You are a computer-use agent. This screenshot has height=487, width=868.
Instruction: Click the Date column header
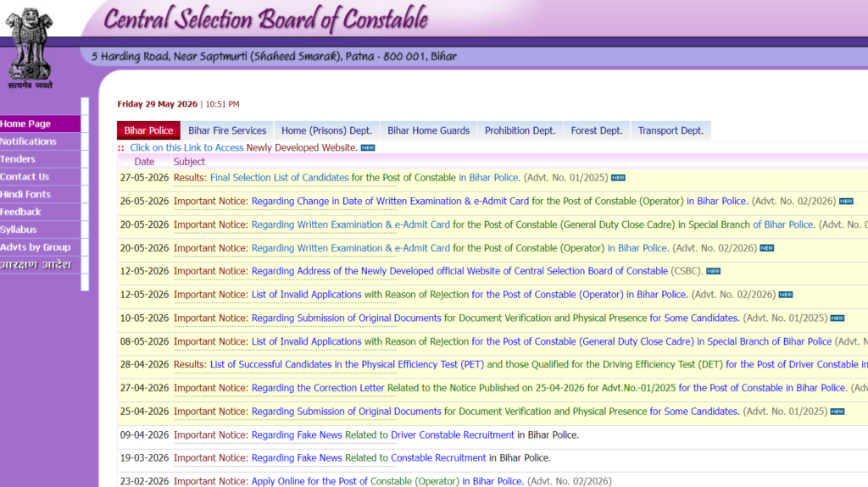[144, 162]
